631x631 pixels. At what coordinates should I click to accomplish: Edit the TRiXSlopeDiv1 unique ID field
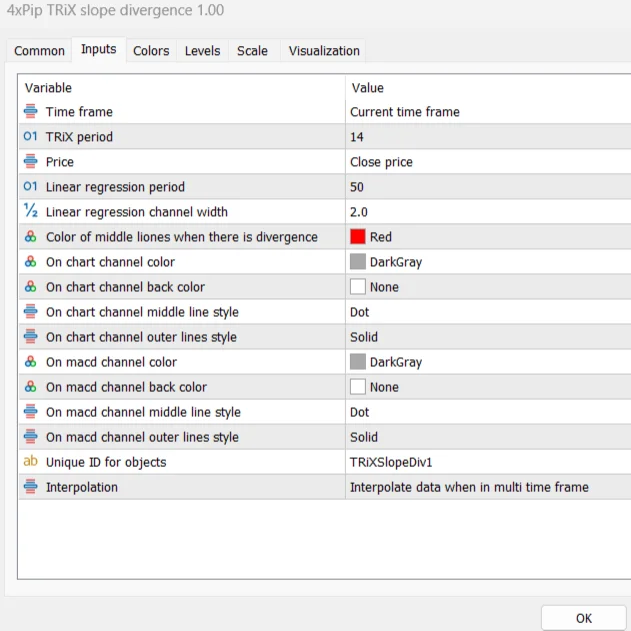click(x=486, y=462)
